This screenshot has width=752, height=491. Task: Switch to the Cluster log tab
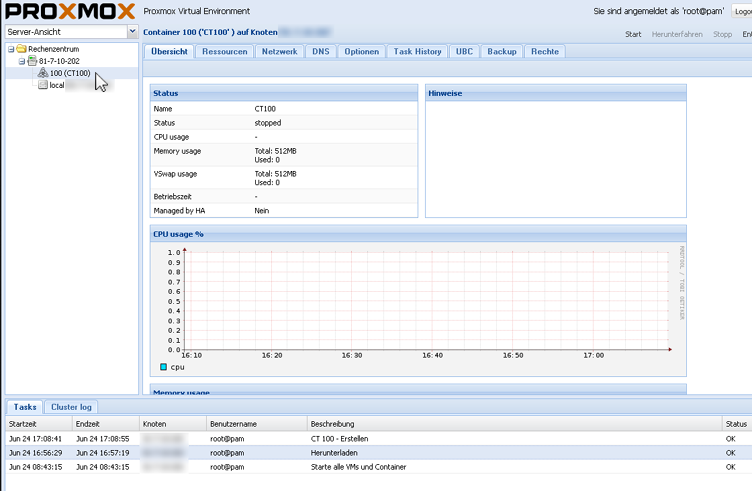tap(71, 407)
